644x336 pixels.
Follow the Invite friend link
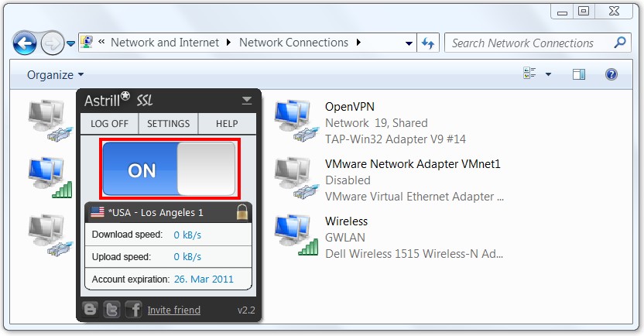coord(174,310)
